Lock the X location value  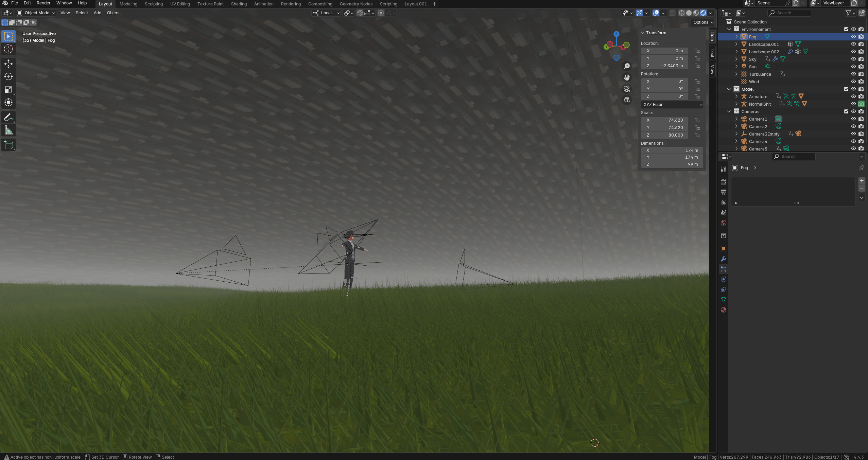tap(697, 51)
